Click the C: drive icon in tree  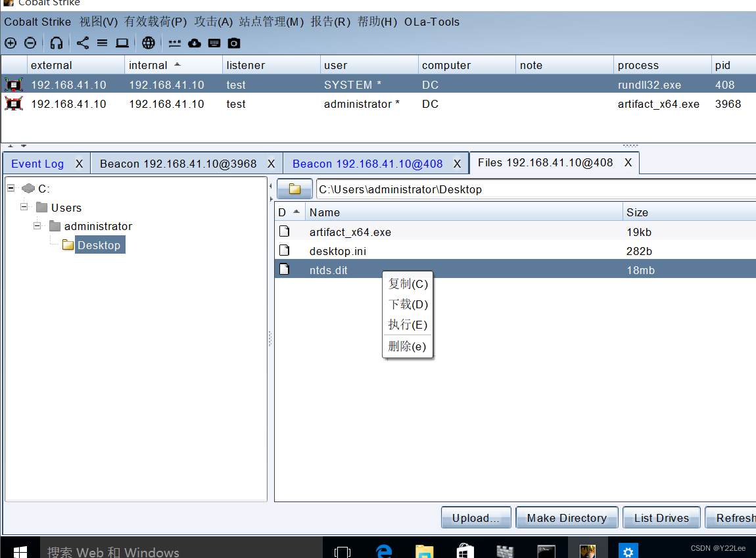click(x=28, y=188)
